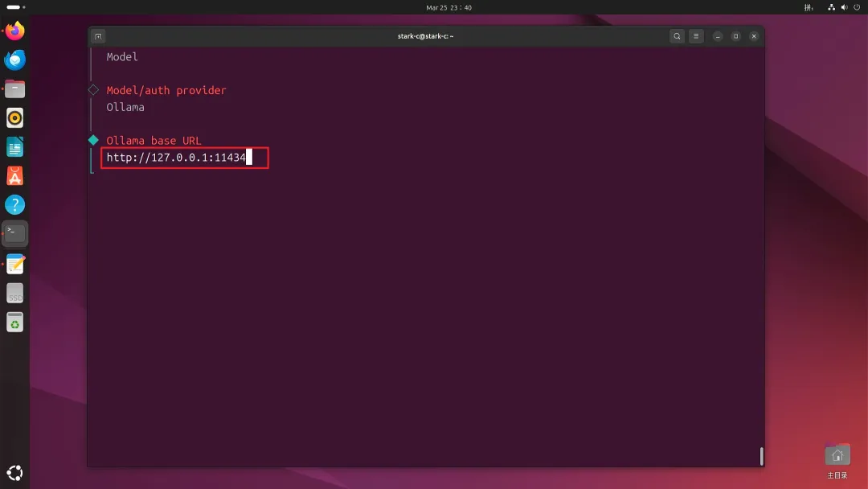Click the 'Model/auth provider' heading text
Viewport: 868px width, 489px height.
point(166,90)
